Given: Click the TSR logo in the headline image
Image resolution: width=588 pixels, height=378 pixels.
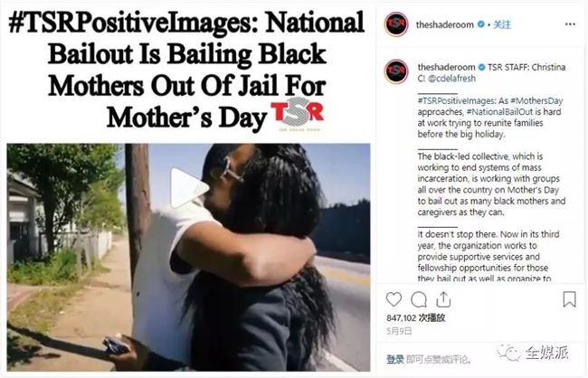Looking at the screenshot, I should click(298, 114).
